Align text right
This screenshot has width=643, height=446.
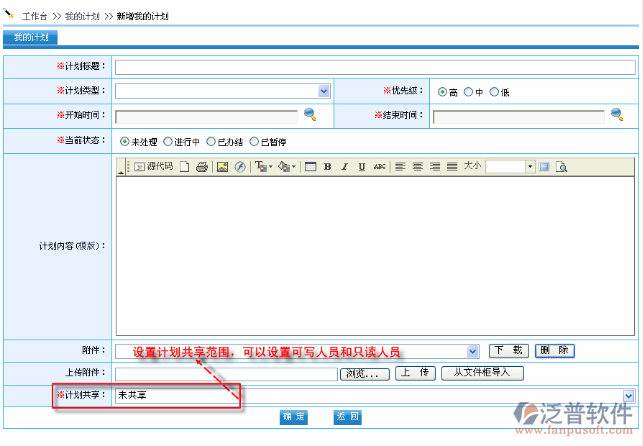pyautogui.click(x=435, y=167)
